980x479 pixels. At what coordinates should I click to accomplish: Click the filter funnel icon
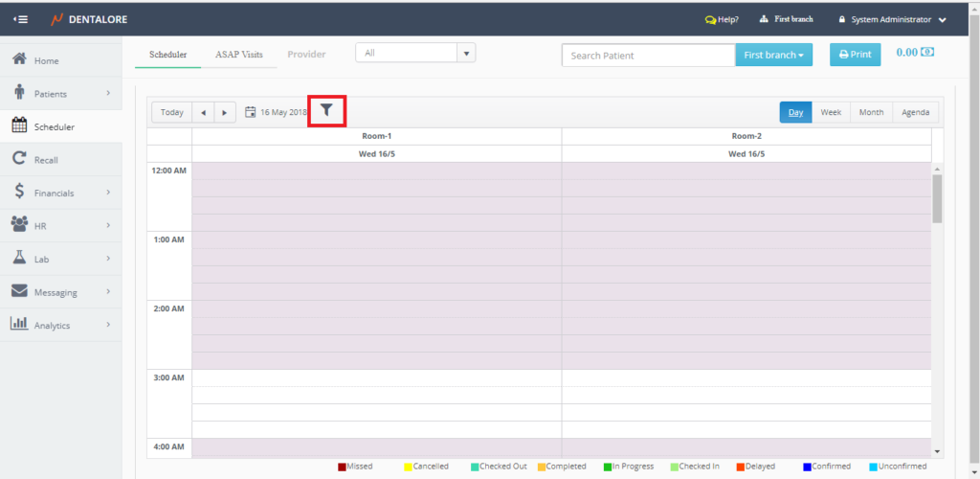pyautogui.click(x=326, y=111)
